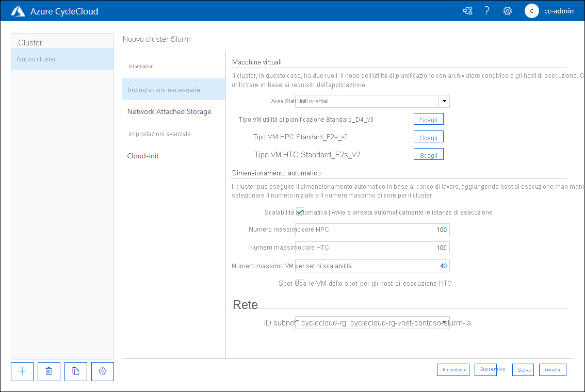This screenshot has width=585, height=392.
Task: Select the Impostazioni avanzate section
Action: click(159, 134)
